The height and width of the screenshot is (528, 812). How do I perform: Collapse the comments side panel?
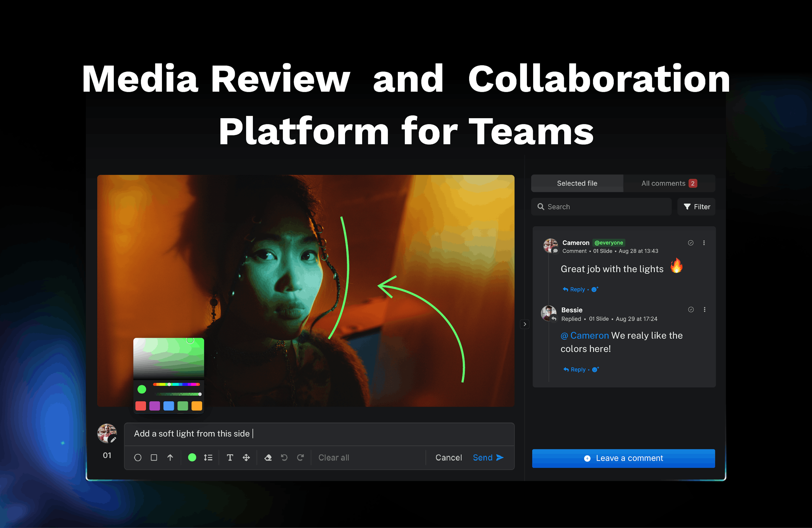(x=525, y=324)
